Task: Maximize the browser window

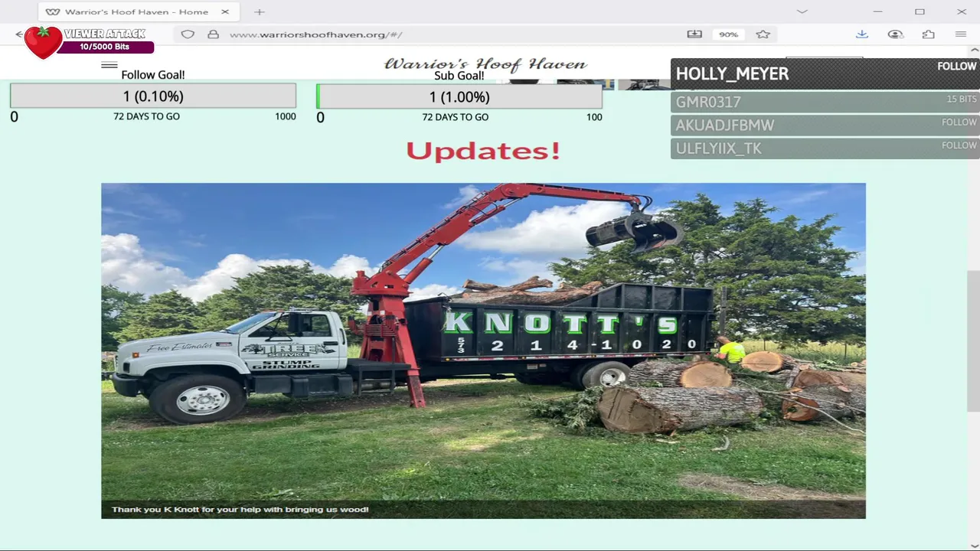Action: (x=920, y=11)
